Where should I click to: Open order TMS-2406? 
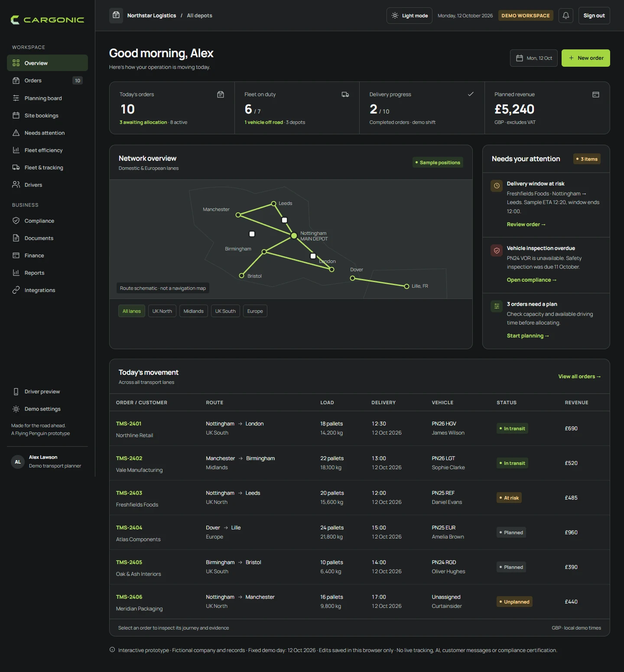(x=129, y=597)
